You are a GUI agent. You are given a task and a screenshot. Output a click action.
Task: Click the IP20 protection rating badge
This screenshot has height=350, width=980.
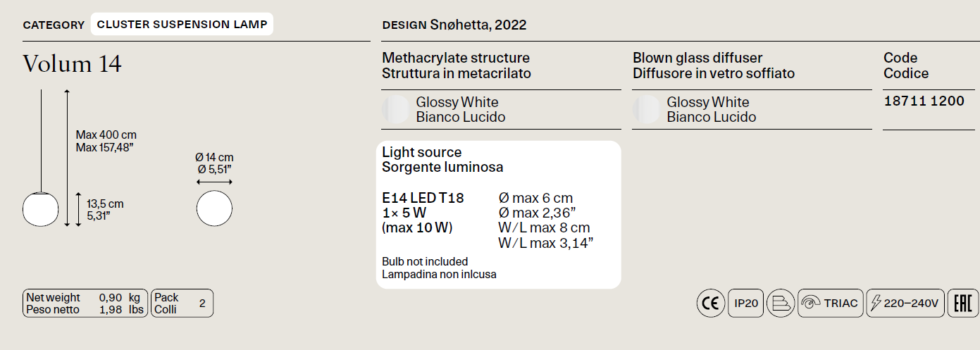(746, 304)
